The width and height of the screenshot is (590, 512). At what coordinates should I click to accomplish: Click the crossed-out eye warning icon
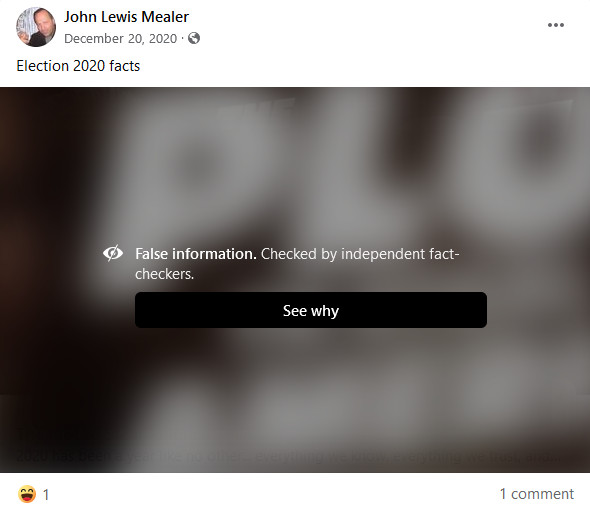click(113, 253)
